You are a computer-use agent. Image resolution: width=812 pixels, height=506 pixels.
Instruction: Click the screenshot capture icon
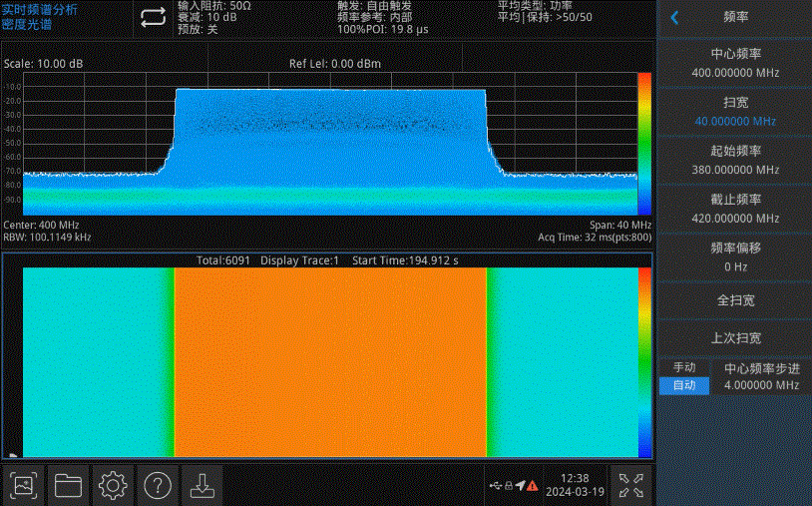[x=26, y=485]
